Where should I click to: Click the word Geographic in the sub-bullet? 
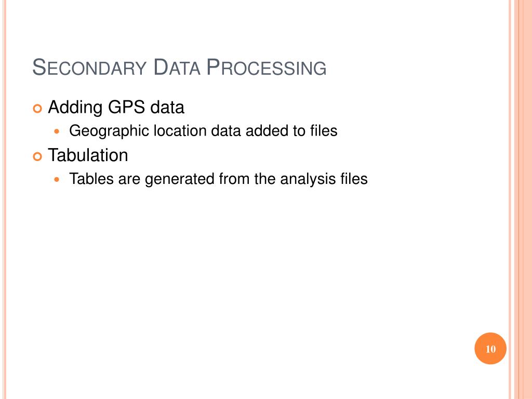pyautogui.click(x=109, y=131)
